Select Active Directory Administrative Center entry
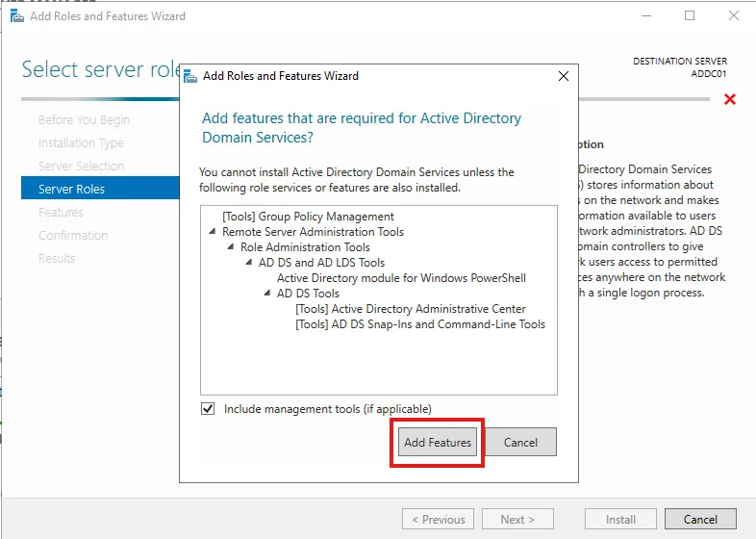Image resolution: width=756 pixels, height=539 pixels. click(x=411, y=309)
